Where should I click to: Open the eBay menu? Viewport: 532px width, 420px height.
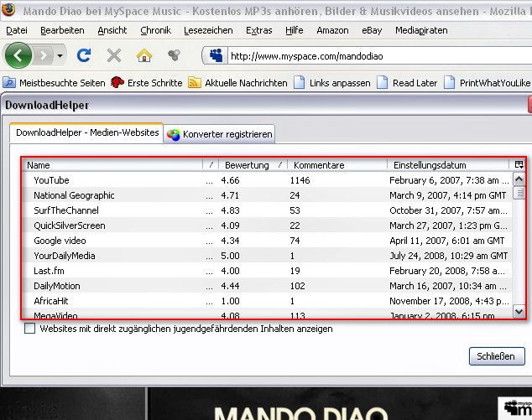(x=372, y=30)
